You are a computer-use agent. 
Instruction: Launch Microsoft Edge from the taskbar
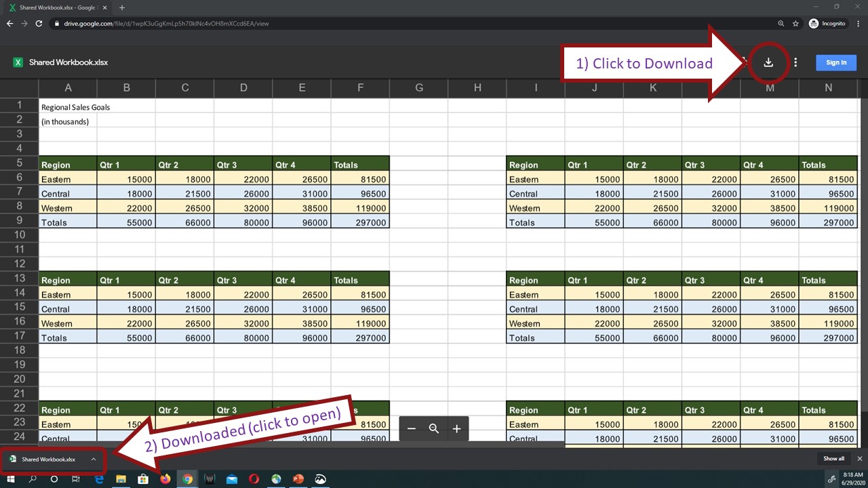tap(98, 479)
